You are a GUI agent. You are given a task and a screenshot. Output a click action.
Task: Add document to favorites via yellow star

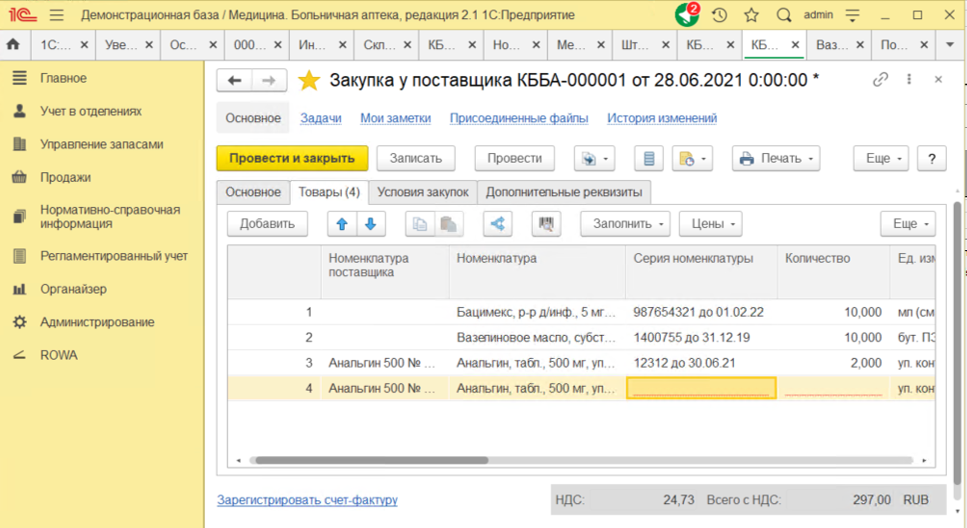310,81
